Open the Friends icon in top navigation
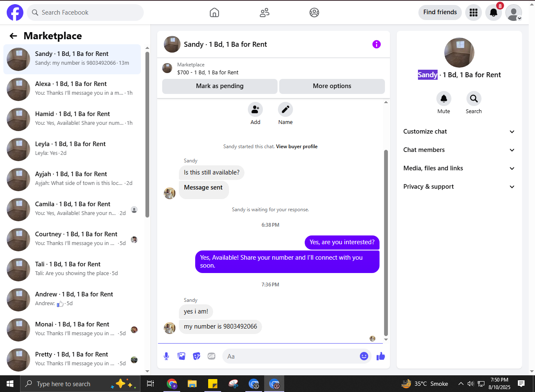 pyautogui.click(x=265, y=13)
